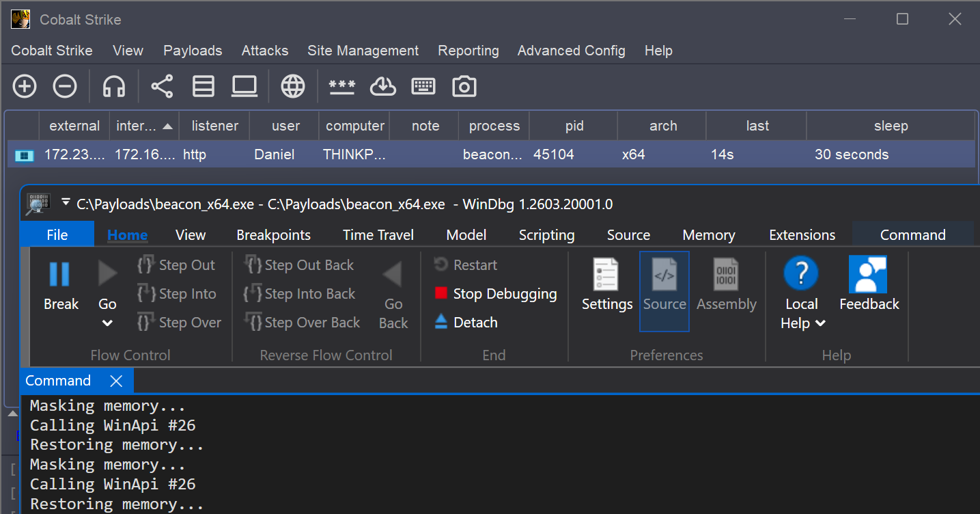Open the Reporting menu
Viewport: 980px width, 514px height.
(x=468, y=51)
